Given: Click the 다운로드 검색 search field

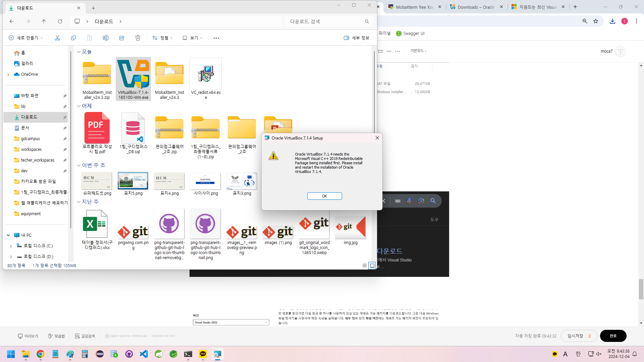Looking at the screenshot, I should (x=325, y=21).
